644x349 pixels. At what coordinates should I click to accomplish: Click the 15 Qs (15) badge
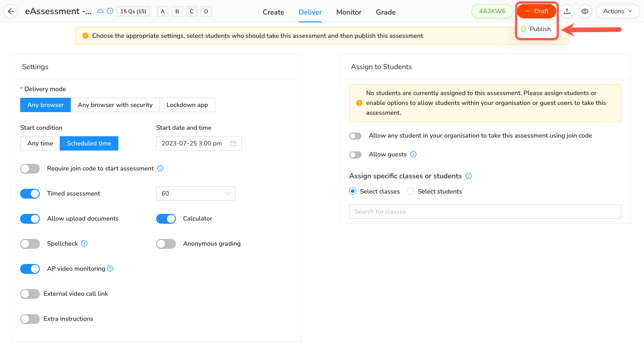click(133, 11)
